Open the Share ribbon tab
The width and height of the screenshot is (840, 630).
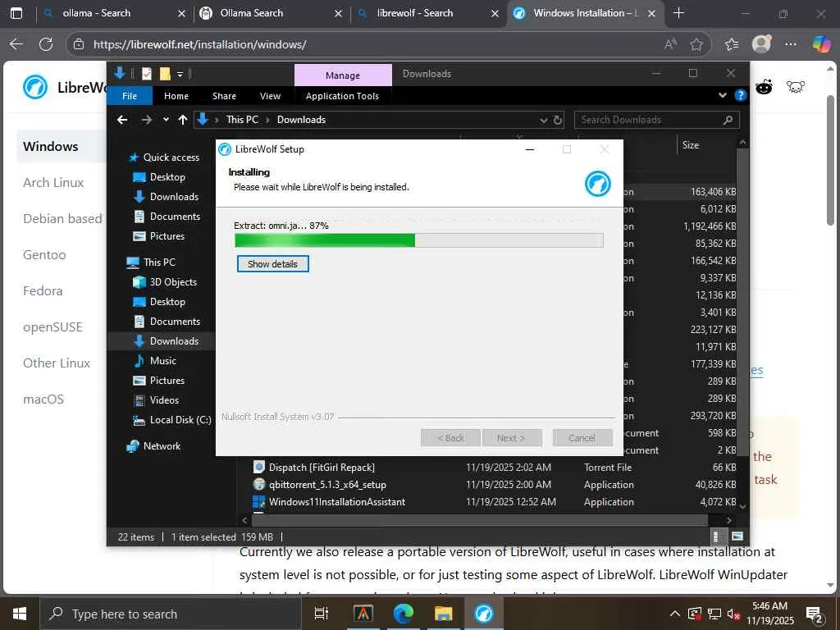(x=224, y=96)
